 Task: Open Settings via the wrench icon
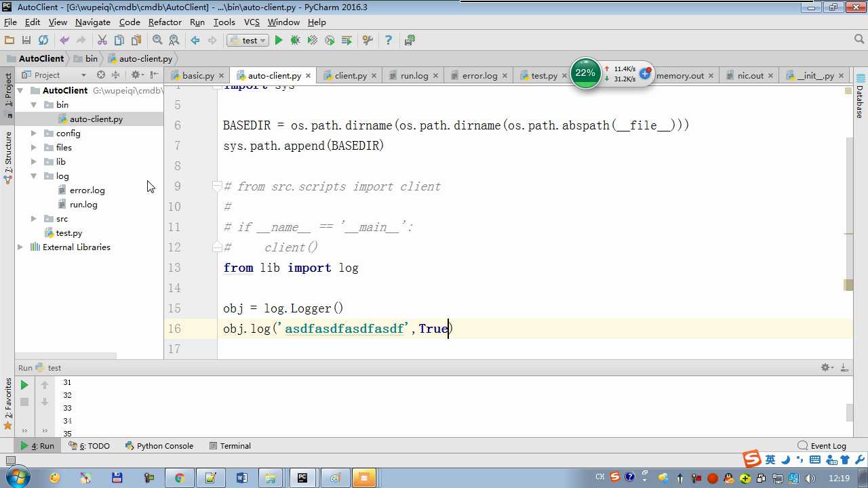(x=368, y=41)
